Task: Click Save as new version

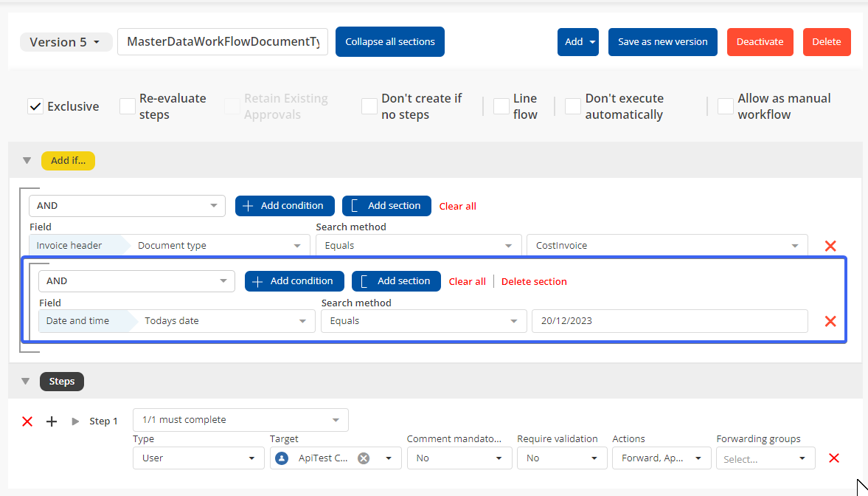Action: tap(662, 42)
